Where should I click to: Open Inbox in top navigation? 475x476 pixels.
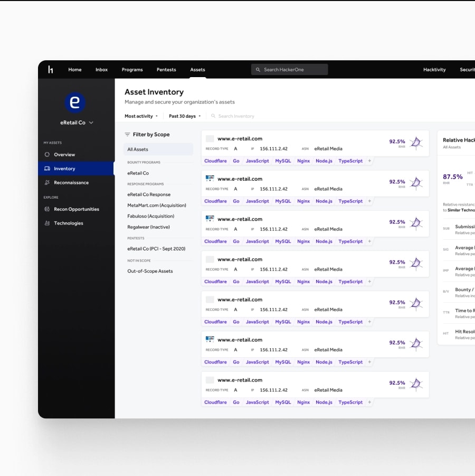point(102,70)
